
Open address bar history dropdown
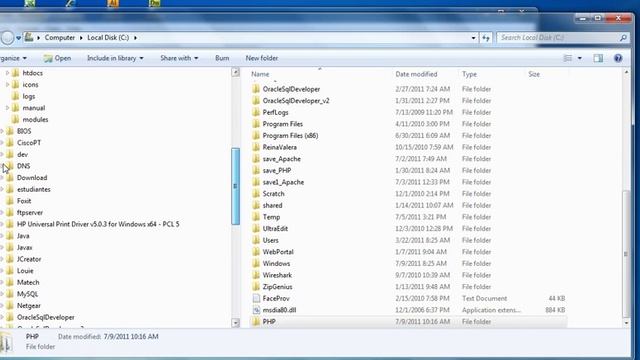click(x=473, y=38)
